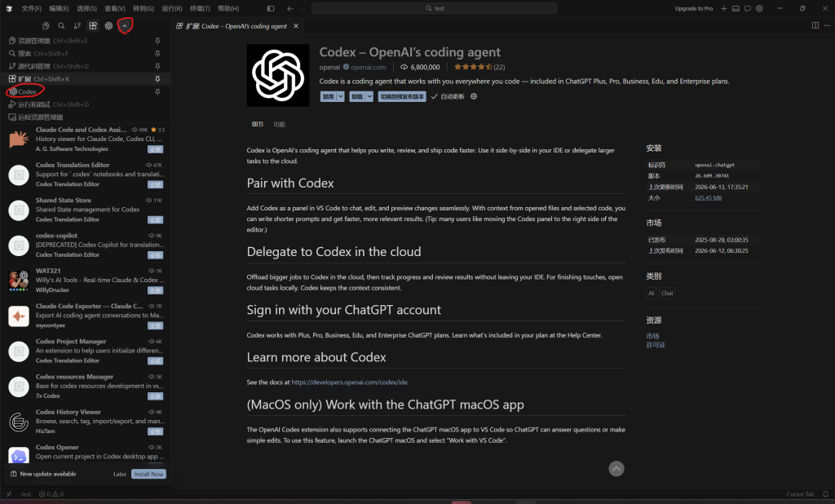The image size is (835, 504).
Task: Split the editor right
Action: click(x=815, y=25)
